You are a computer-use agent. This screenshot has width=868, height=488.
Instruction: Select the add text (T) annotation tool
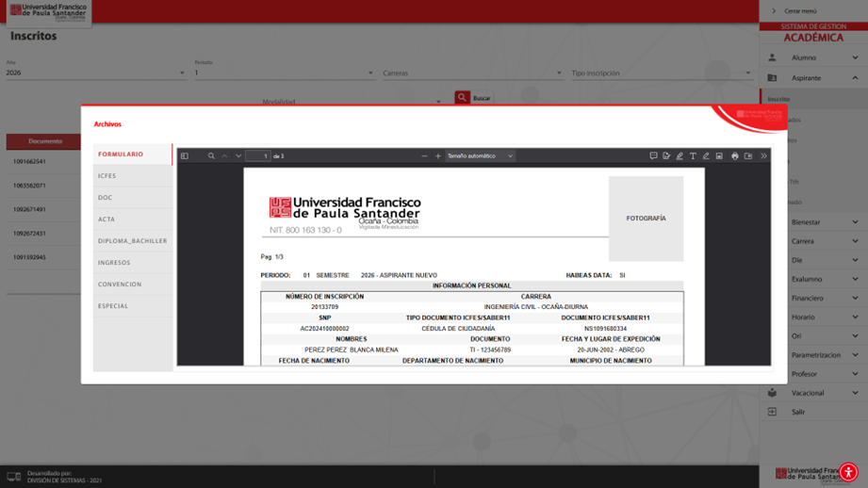click(x=693, y=156)
